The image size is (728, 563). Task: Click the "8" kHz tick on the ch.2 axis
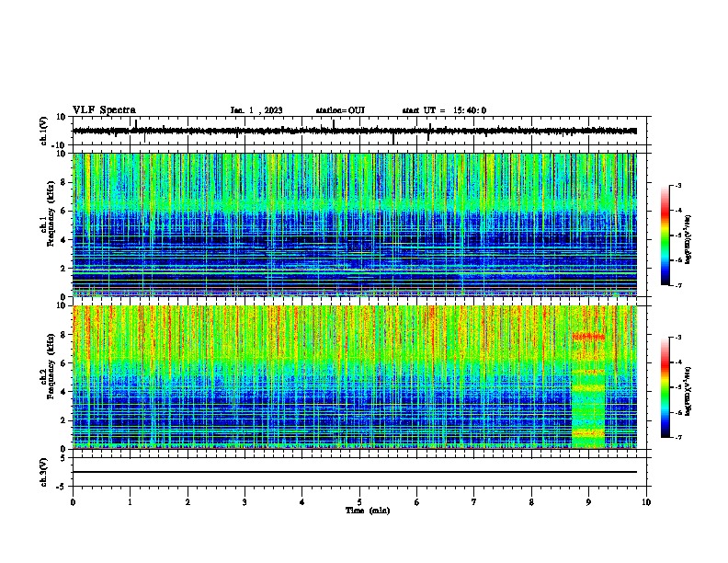click(64, 335)
